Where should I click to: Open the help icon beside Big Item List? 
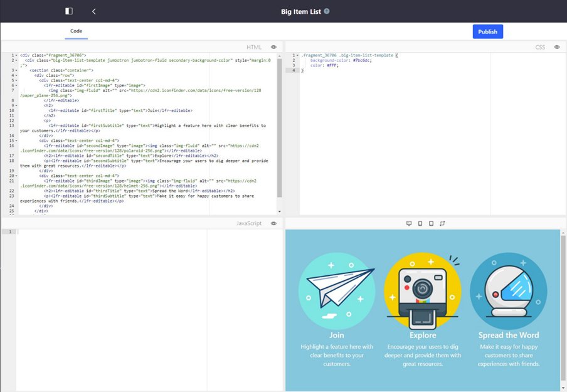tap(327, 11)
